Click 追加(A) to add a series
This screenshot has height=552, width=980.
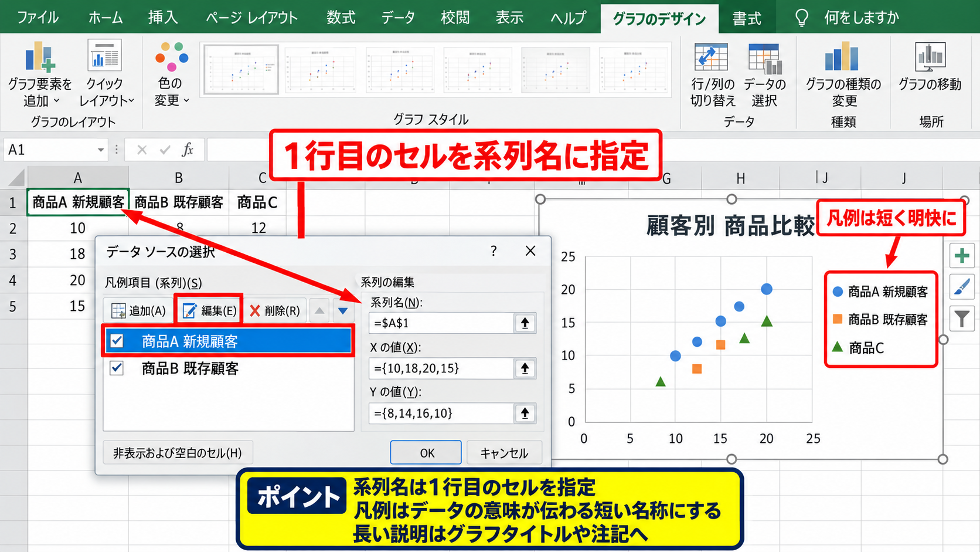point(138,310)
